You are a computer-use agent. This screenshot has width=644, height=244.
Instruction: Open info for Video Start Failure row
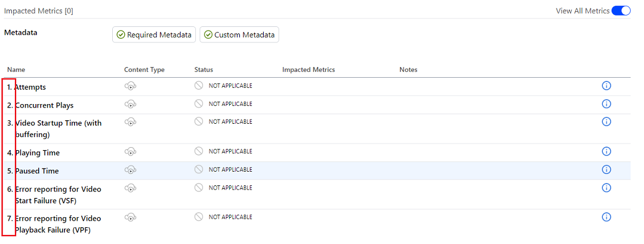coord(606,188)
